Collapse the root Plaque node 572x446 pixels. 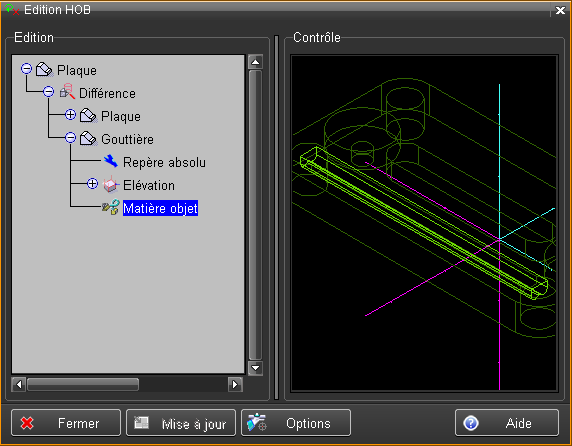coord(26,69)
